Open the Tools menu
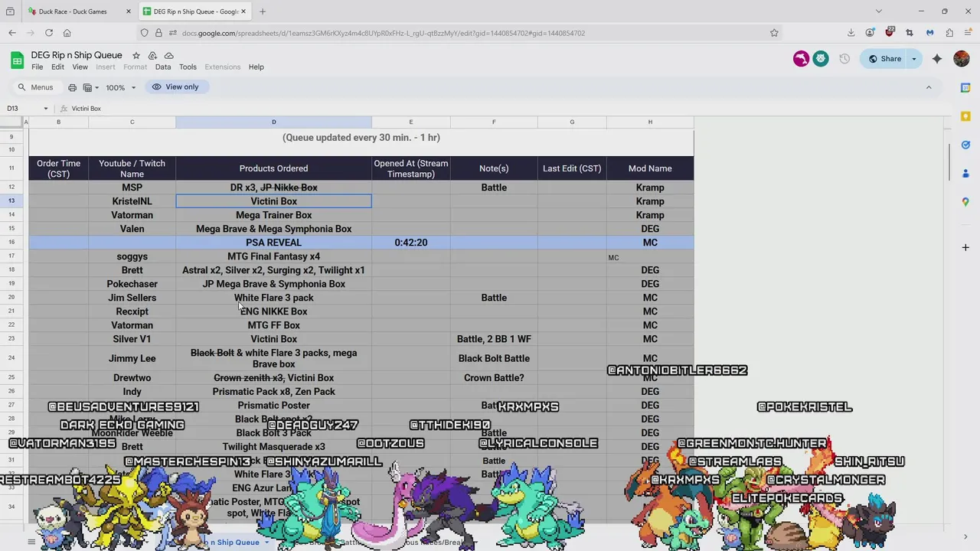 (x=188, y=67)
